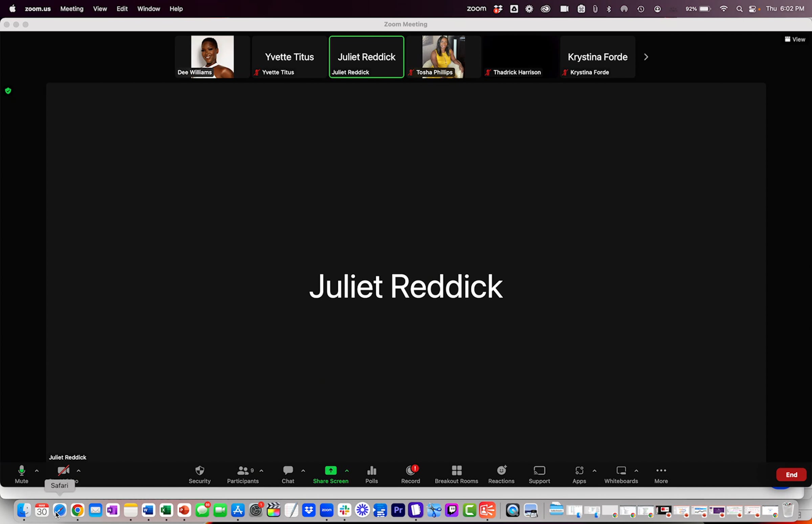Click the red End button
812x524 pixels.
(x=791, y=475)
